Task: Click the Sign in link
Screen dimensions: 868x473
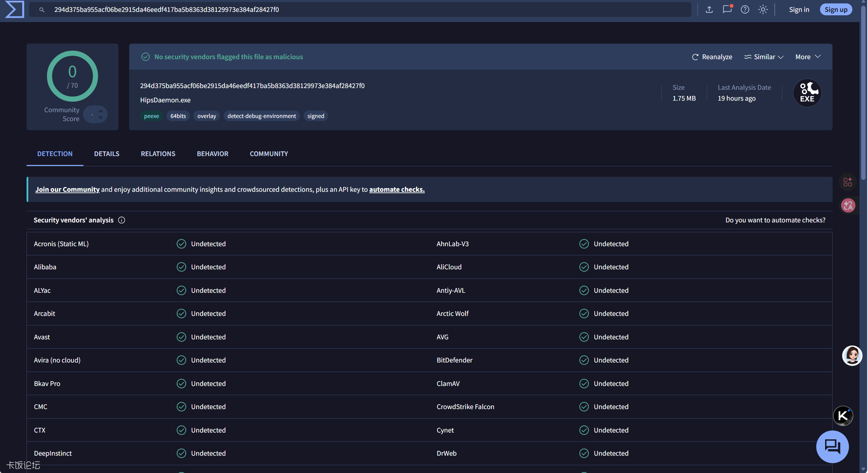Action: click(799, 10)
